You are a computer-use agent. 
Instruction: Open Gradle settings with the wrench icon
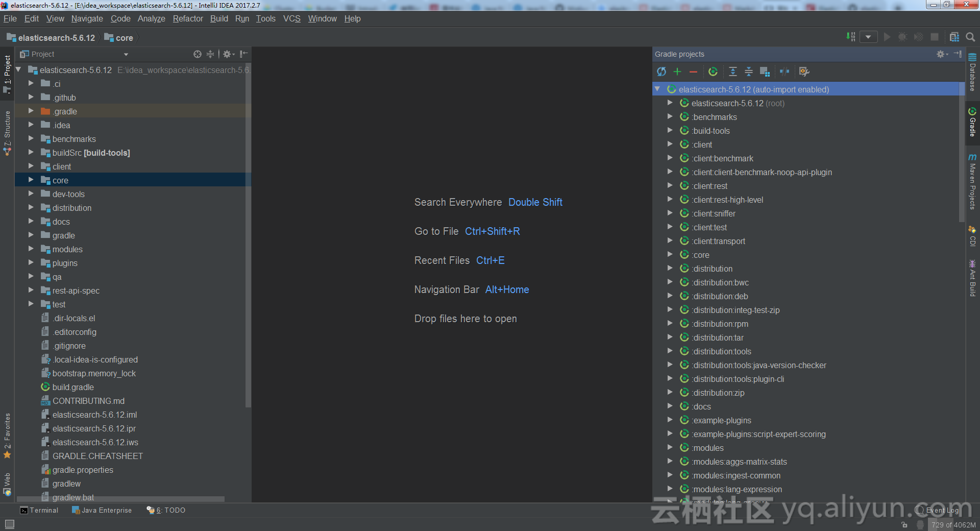point(804,72)
